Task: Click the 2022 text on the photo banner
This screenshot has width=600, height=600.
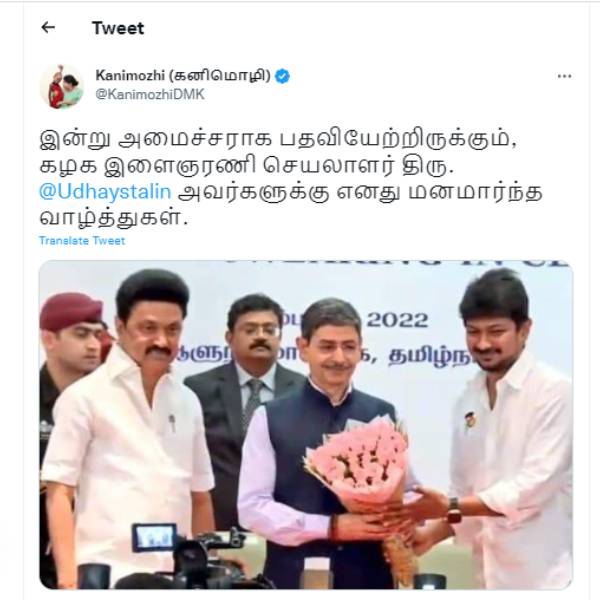Action: tap(397, 321)
